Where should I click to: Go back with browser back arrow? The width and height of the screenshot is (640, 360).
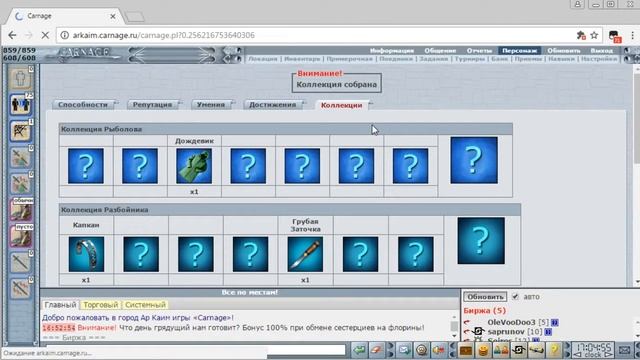point(12,36)
